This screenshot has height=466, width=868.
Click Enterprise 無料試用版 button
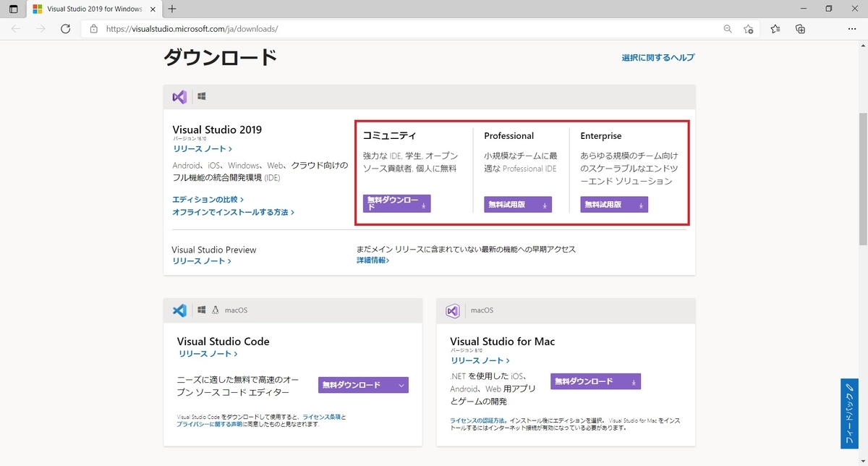(614, 205)
